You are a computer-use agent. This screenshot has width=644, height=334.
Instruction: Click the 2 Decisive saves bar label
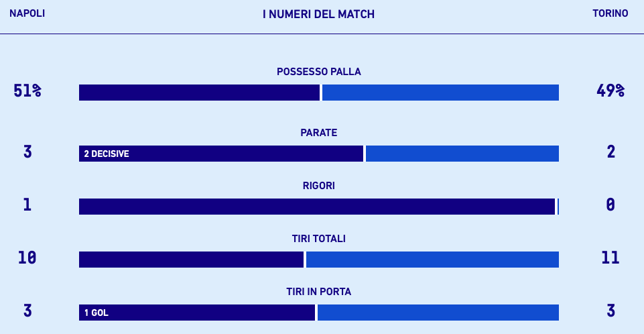(107, 154)
